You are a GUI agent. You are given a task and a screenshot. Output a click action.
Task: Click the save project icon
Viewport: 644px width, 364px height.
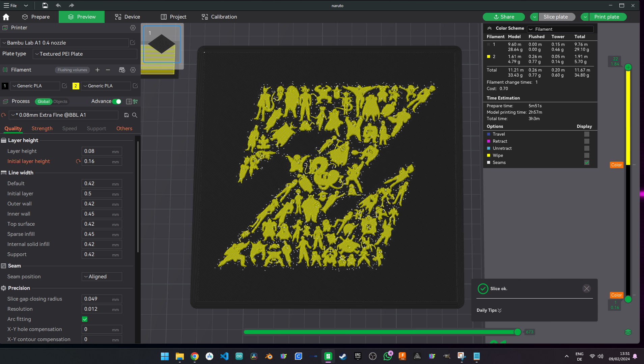coord(45,5)
